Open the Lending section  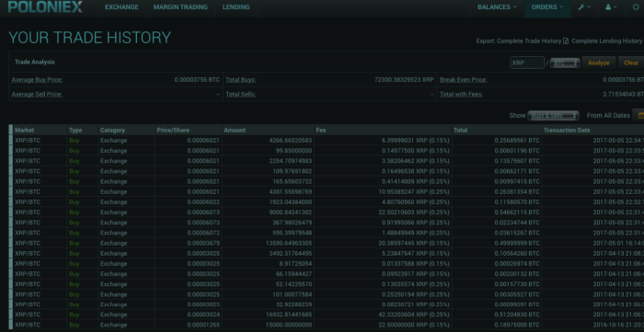pyautogui.click(x=236, y=7)
